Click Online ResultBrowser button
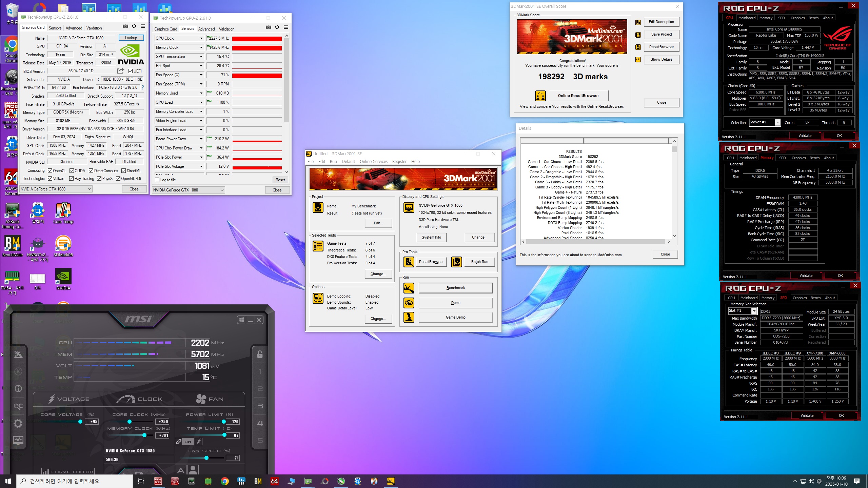The height and width of the screenshot is (488, 868). point(578,96)
